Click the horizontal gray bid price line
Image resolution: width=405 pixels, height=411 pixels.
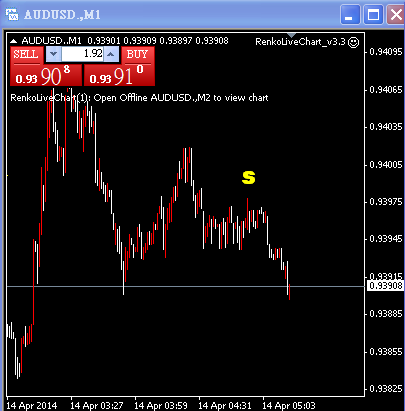coord(186,286)
